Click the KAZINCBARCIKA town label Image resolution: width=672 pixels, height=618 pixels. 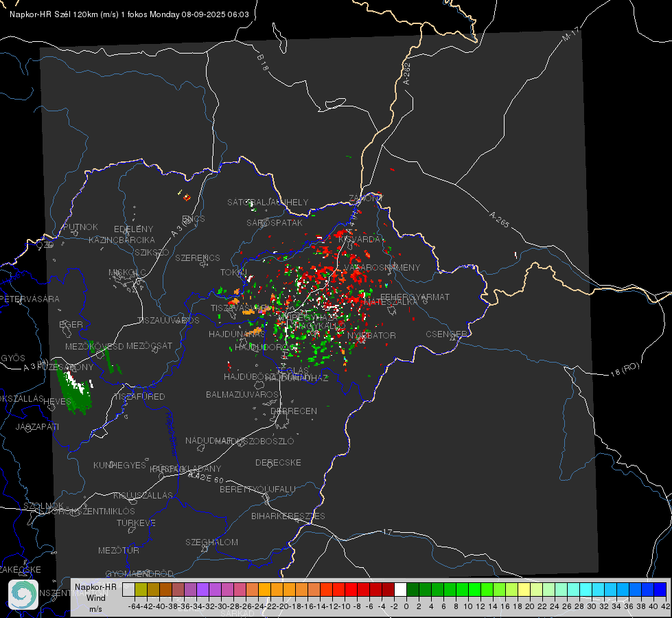pos(121,240)
